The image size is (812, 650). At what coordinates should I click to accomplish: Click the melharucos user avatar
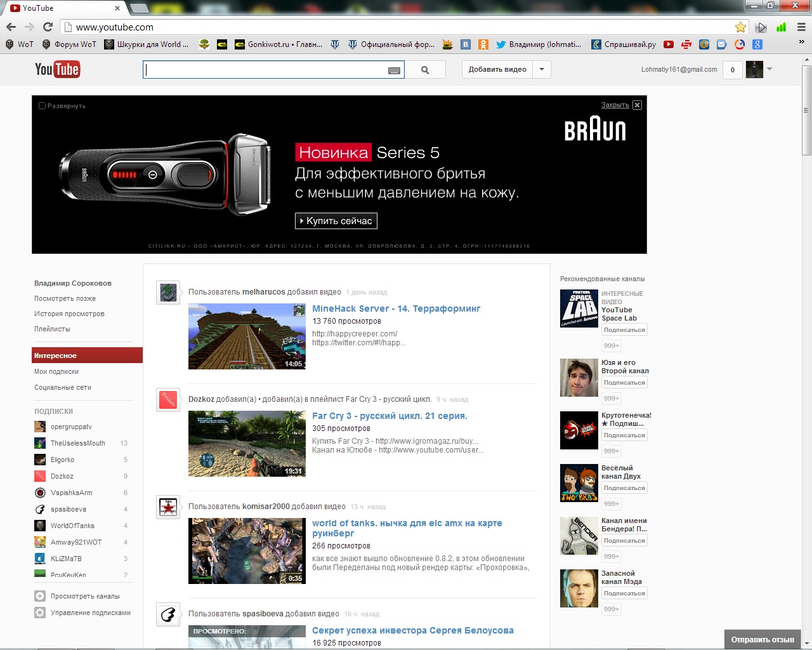(168, 293)
